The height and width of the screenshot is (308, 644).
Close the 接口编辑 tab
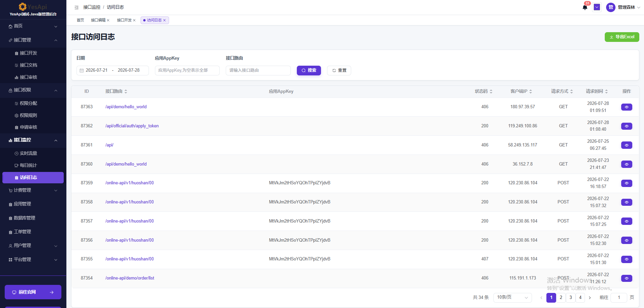[x=108, y=20]
